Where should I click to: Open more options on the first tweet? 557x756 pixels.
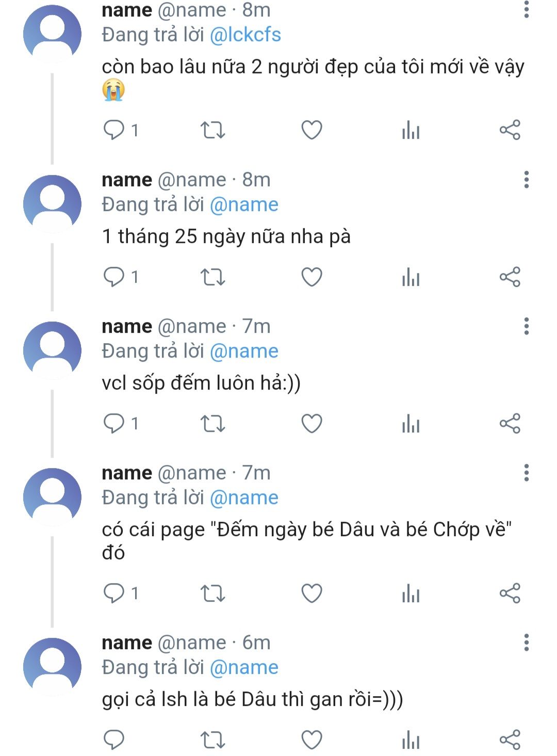[526, 9]
